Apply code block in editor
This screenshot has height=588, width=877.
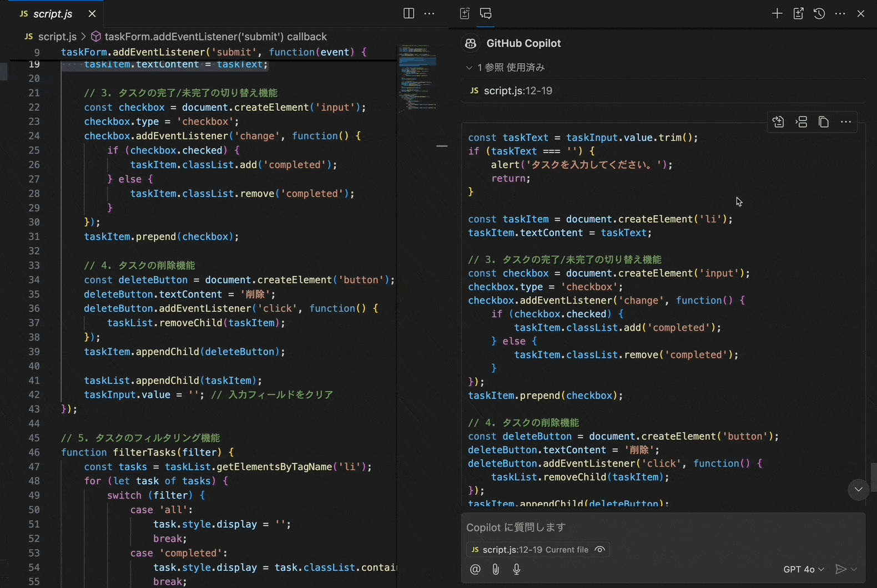778,122
